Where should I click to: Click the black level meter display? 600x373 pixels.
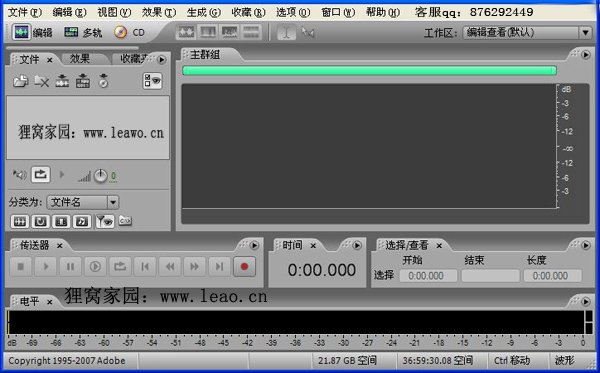296,322
